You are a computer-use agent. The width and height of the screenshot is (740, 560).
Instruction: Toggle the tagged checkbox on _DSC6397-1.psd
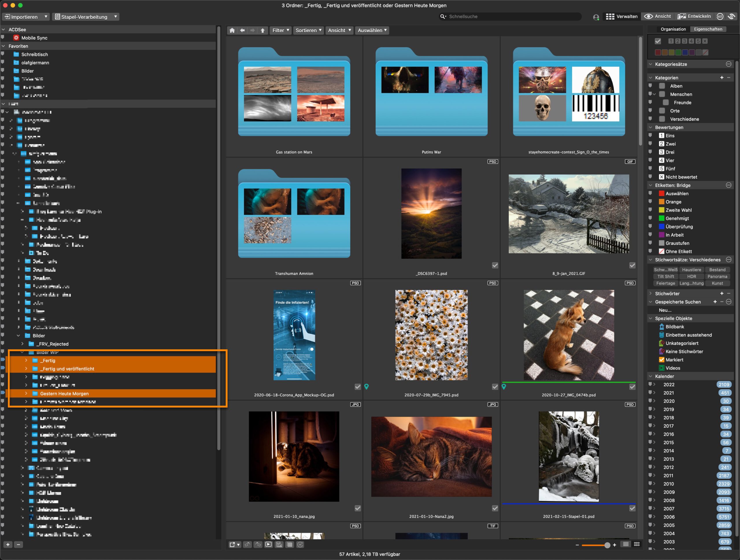pos(495,265)
